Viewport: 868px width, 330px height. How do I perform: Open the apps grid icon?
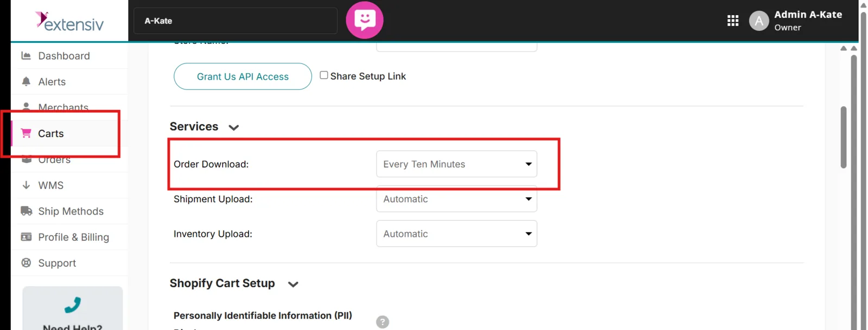click(x=733, y=21)
